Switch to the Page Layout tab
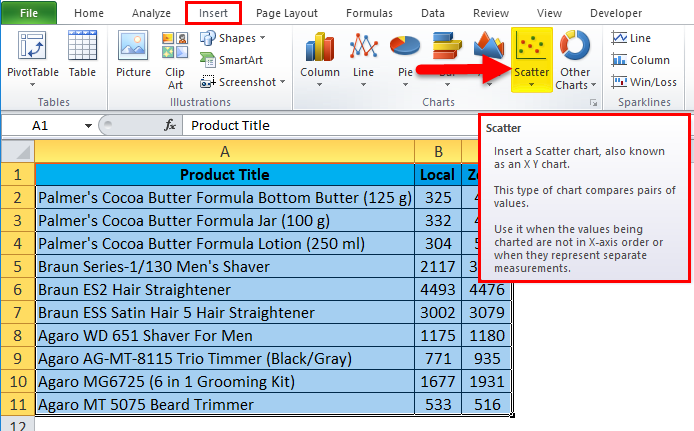Screen dimensions: 694x431 point(287,13)
